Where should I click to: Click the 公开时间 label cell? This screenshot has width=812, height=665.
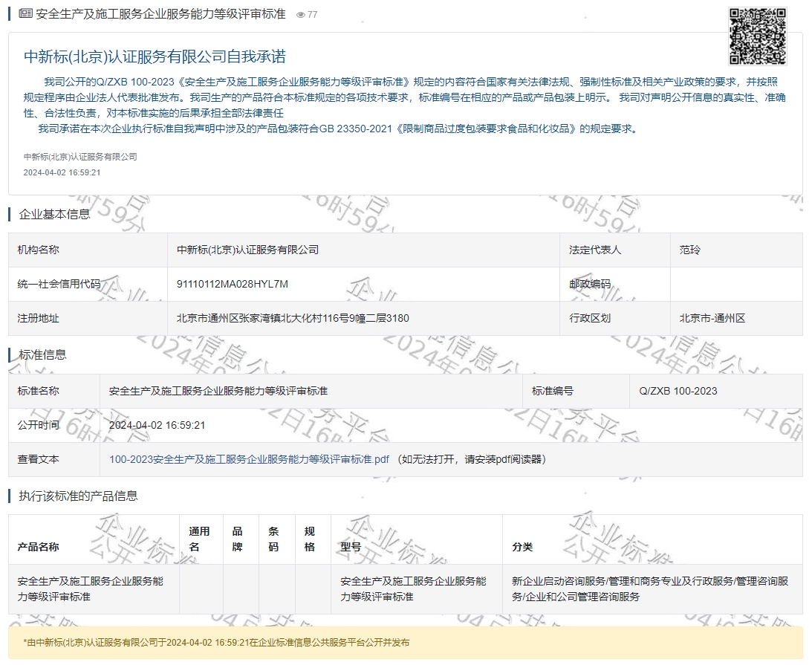click(x=54, y=425)
